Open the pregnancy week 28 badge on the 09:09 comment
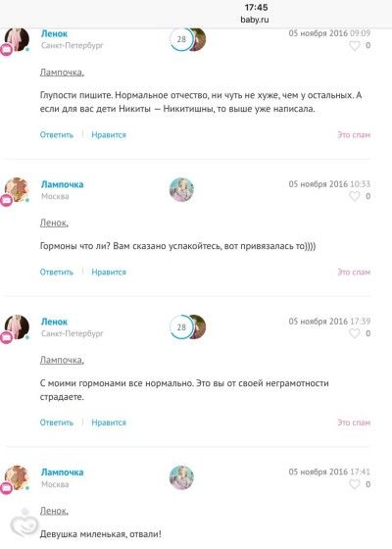 [181, 39]
